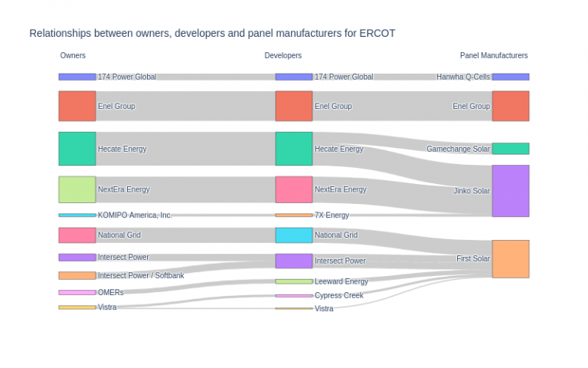The image size is (588, 368).
Task: Select the thin brown Vistra developer node
Action: click(294, 309)
